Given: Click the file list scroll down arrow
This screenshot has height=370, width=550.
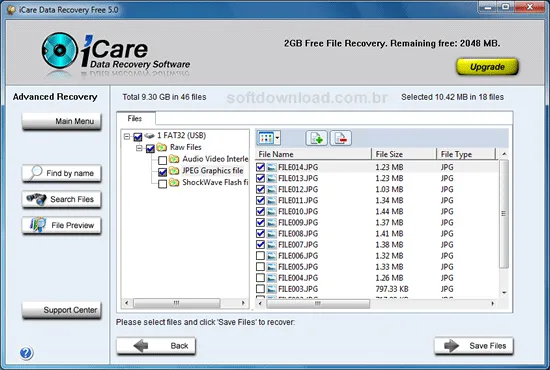Looking at the screenshot, I should (504, 292).
